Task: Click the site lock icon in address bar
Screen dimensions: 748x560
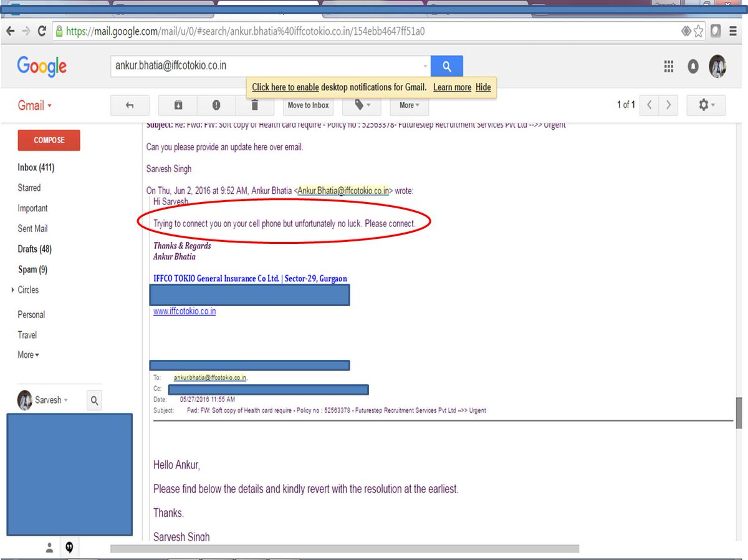Action: [59, 31]
